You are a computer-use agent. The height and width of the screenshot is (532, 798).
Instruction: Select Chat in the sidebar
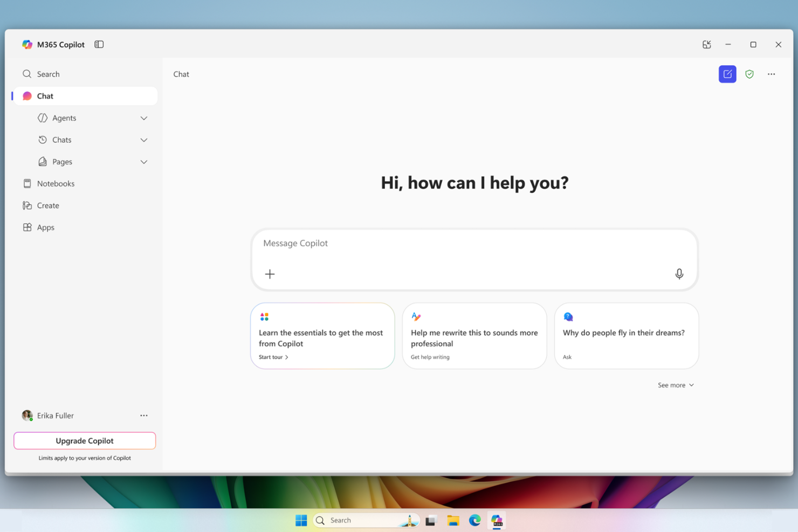tap(85, 96)
